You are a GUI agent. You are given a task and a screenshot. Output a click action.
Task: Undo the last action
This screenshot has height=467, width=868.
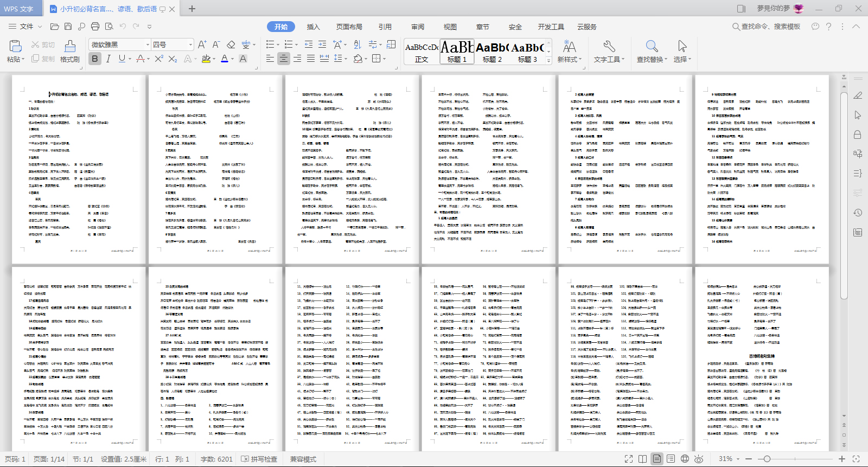point(123,27)
